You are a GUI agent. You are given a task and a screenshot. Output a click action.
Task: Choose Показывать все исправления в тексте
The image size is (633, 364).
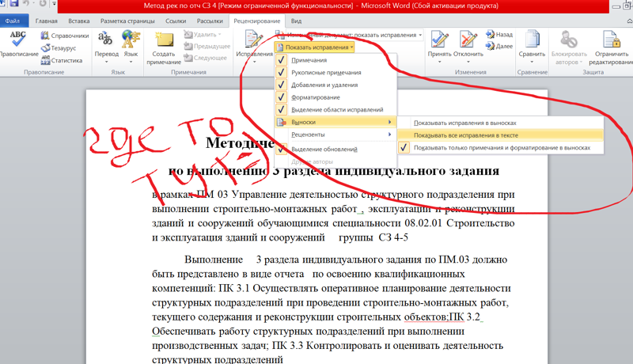(501, 135)
